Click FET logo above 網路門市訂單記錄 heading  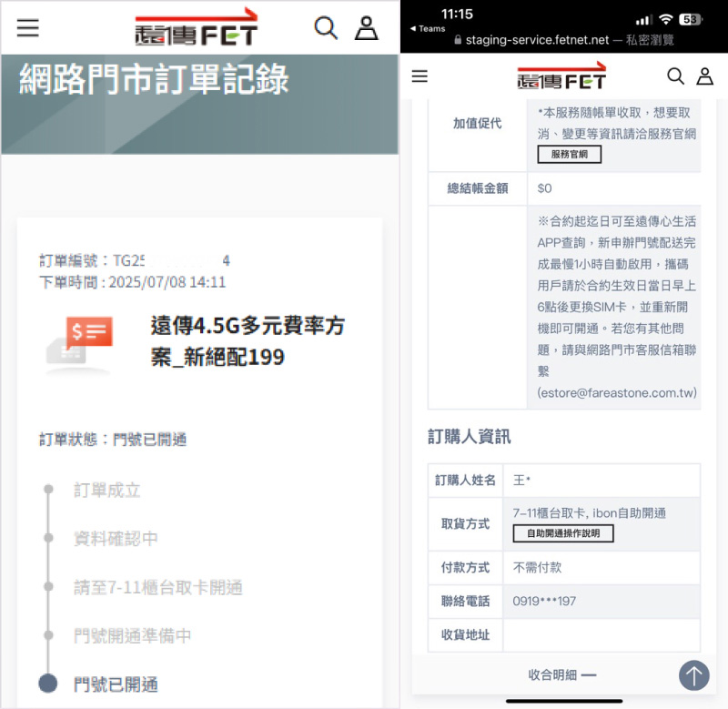[x=197, y=28]
